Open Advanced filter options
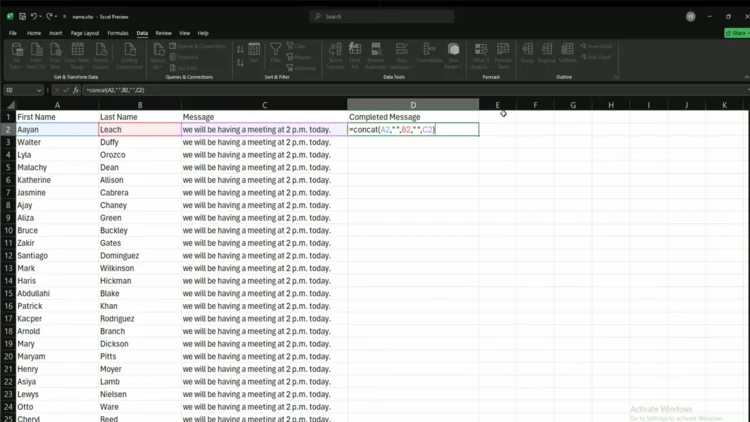Image resolution: width=750 pixels, height=422 pixels. (x=301, y=68)
